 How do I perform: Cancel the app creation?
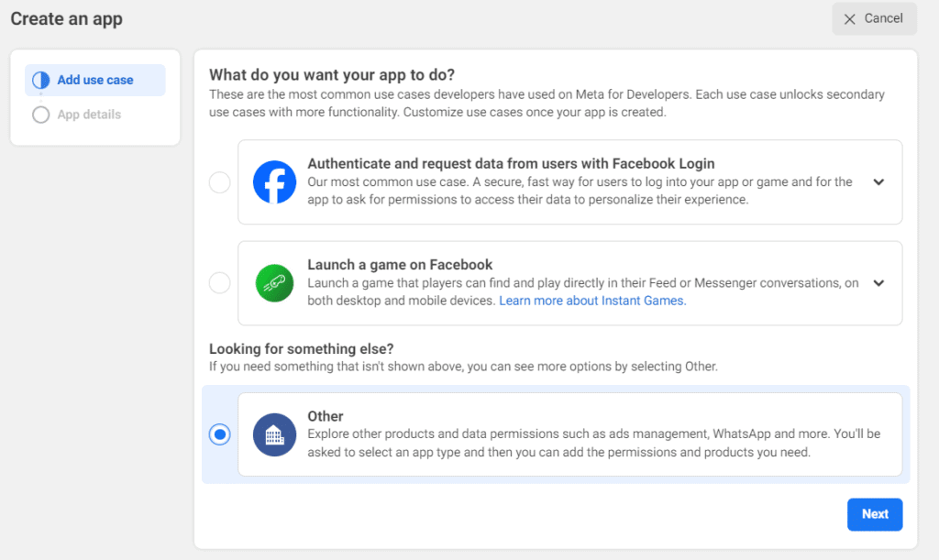point(874,19)
